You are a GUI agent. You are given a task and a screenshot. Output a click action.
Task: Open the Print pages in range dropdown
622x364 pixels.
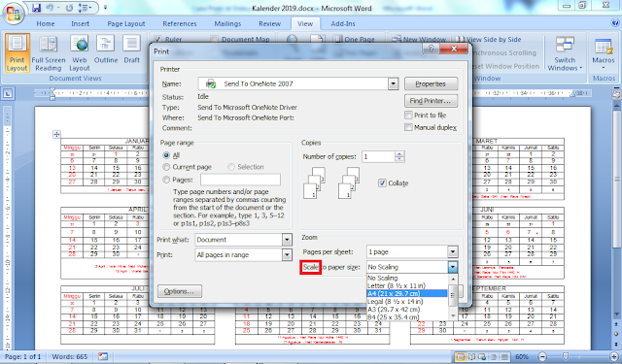pyautogui.click(x=288, y=254)
